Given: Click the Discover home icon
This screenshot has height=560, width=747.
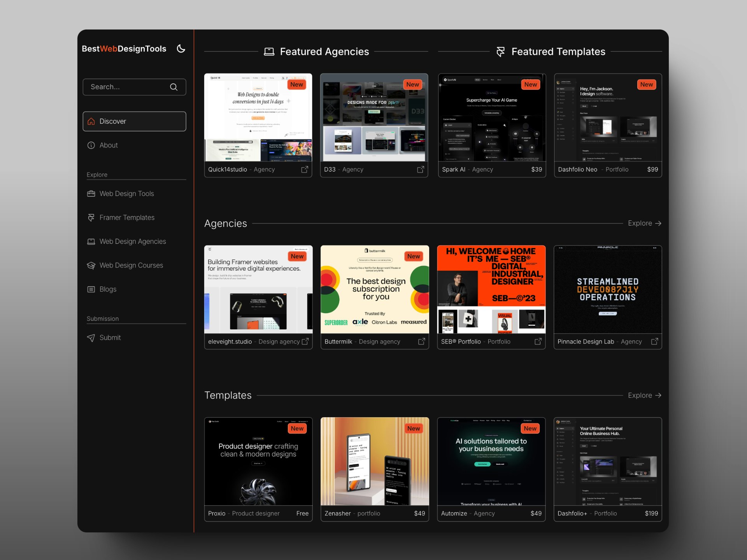Looking at the screenshot, I should [91, 121].
